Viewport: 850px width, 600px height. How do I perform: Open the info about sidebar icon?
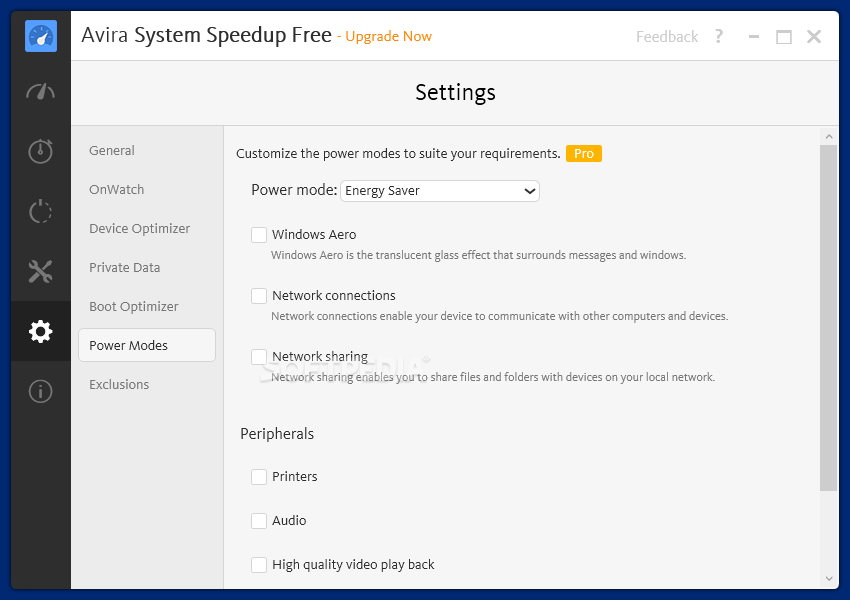41,391
